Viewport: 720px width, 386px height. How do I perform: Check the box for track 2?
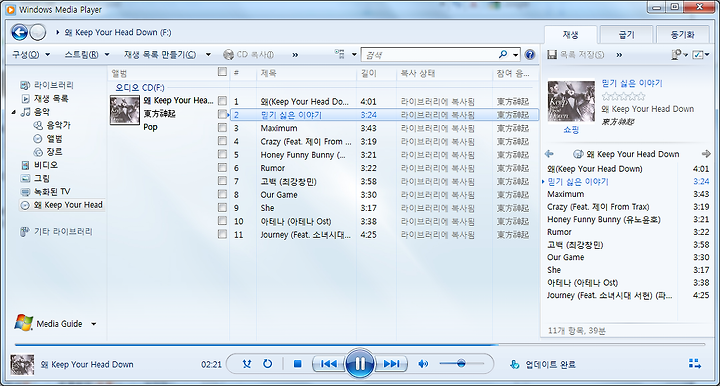coord(222,114)
